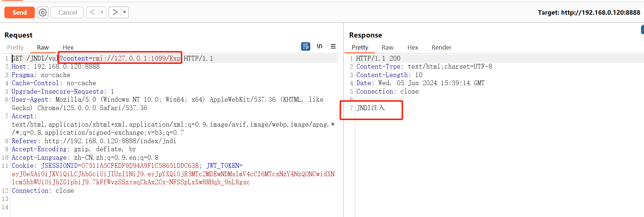Switch Response view to Hex tab
Screen dimensions: 644x217
coord(413,47)
